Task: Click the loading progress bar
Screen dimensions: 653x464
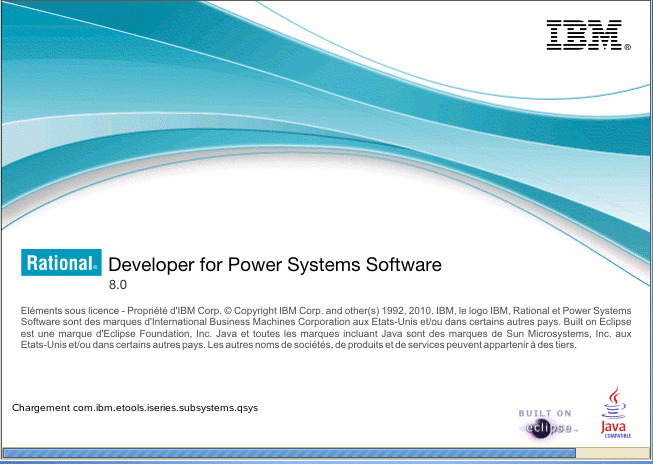Action: point(326,453)
